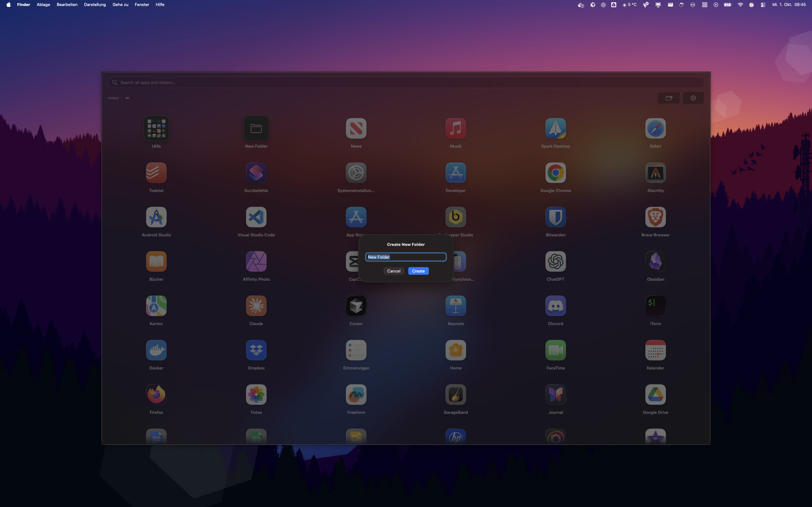Launch the Bitwarden app icon

coord(555,217)
